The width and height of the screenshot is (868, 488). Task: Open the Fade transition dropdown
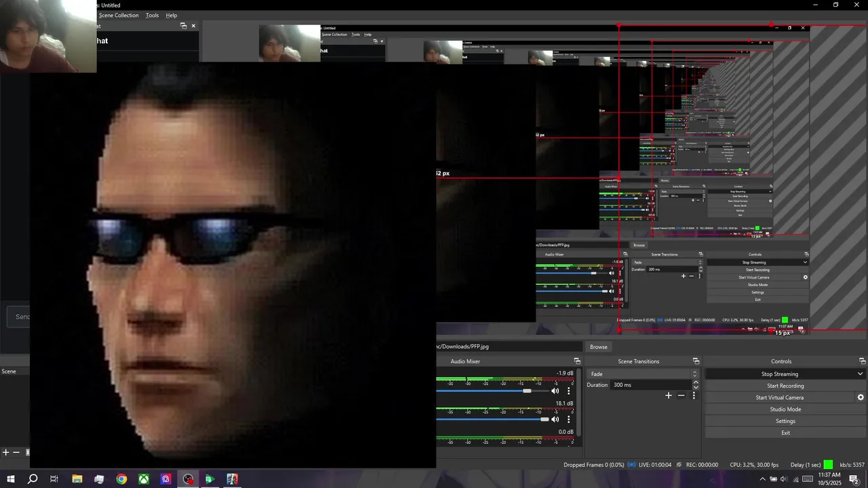(643, 373)
